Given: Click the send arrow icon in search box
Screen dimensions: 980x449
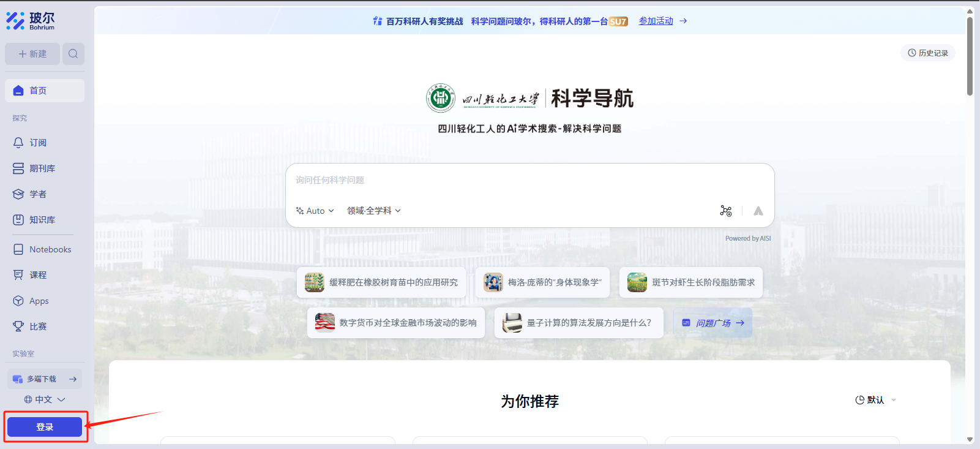Looking at the screenshot, I should [758, 211].
